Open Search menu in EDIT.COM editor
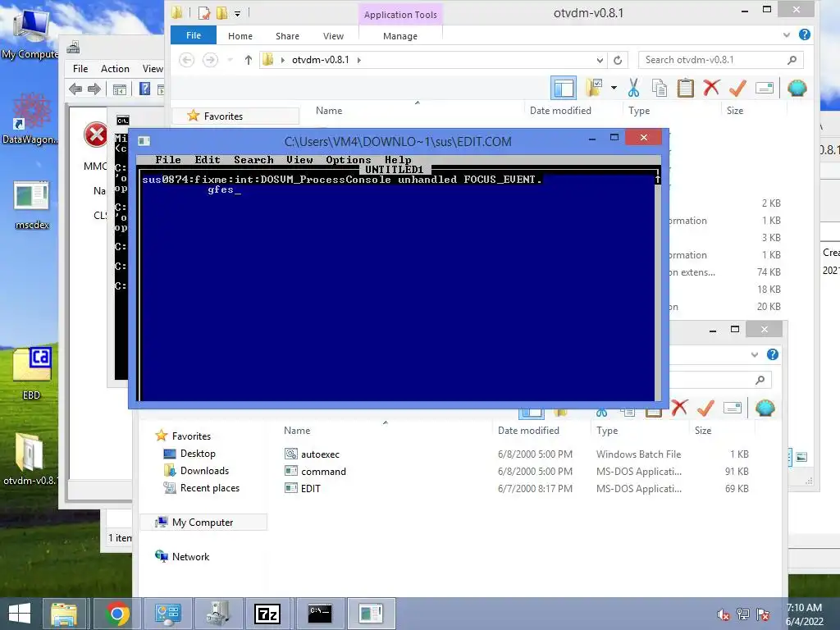The image size is (840, 630). 253,160
